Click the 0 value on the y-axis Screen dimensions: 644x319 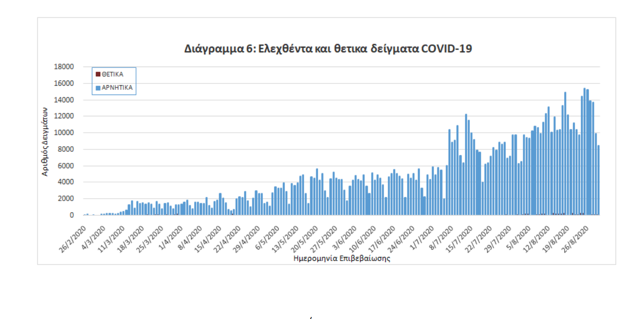72,215
